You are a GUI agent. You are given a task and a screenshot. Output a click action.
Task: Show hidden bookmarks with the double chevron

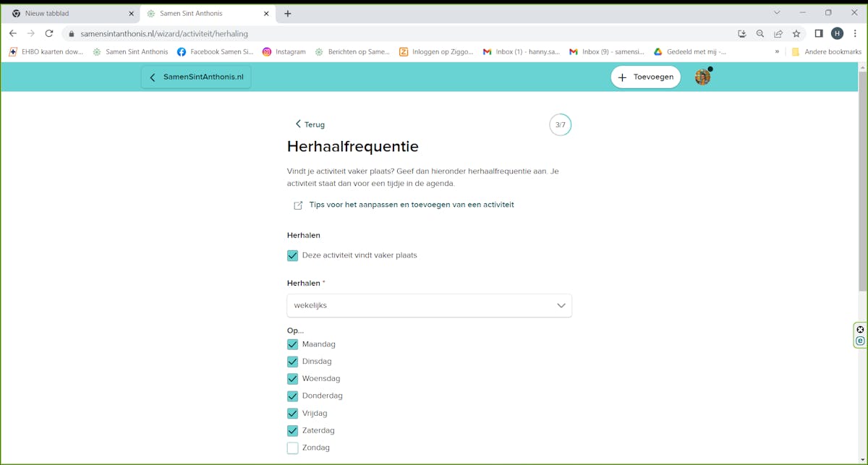[777, 52]
